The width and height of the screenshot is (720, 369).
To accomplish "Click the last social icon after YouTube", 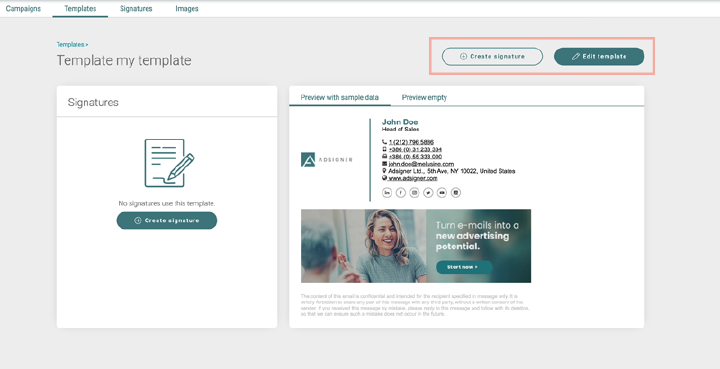I will click(x=456, y=193).
